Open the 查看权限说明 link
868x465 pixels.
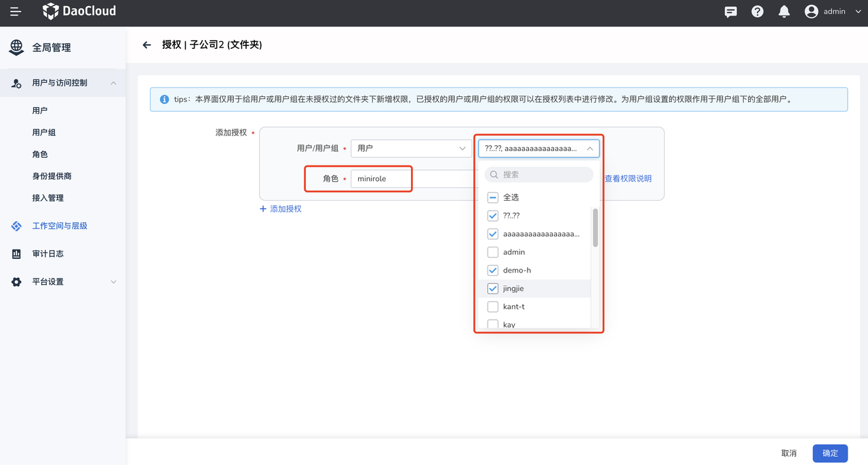pyautogui.click(x=627, y=178)
